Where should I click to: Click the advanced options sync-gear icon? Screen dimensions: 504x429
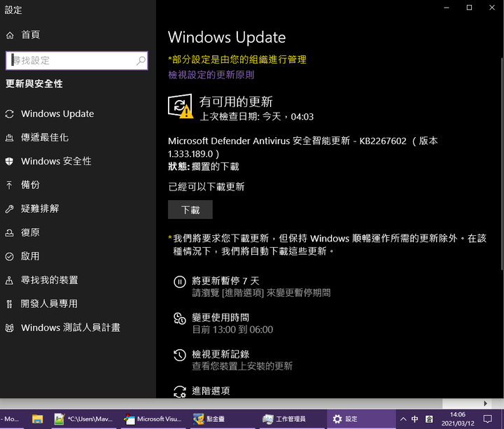click(180, 392)
